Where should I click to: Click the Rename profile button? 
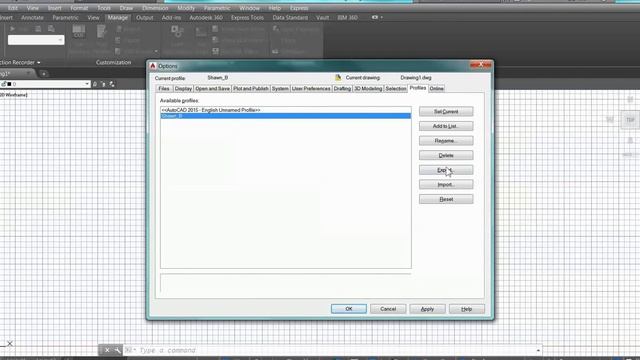point(446,141)
